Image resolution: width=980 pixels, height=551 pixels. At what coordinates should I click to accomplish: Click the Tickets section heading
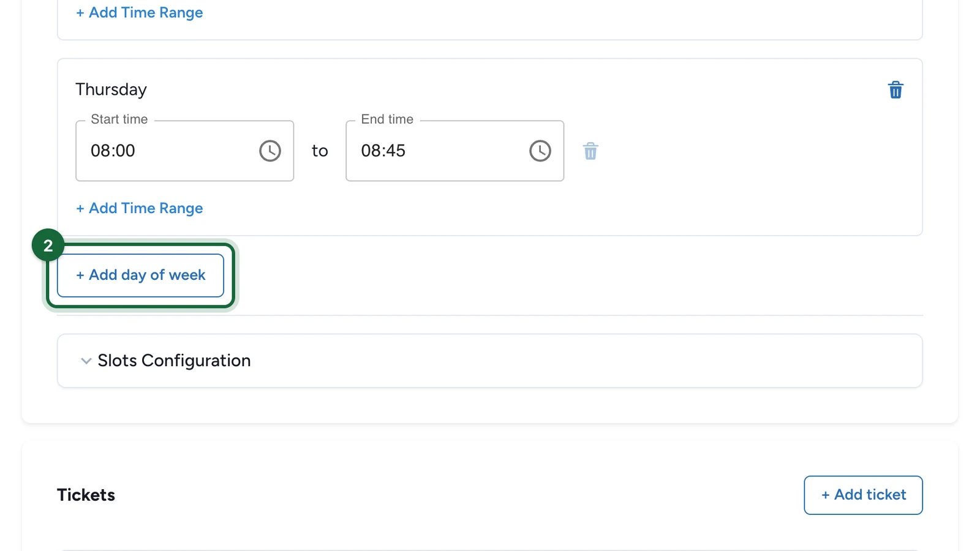click(x=86, y=495)
